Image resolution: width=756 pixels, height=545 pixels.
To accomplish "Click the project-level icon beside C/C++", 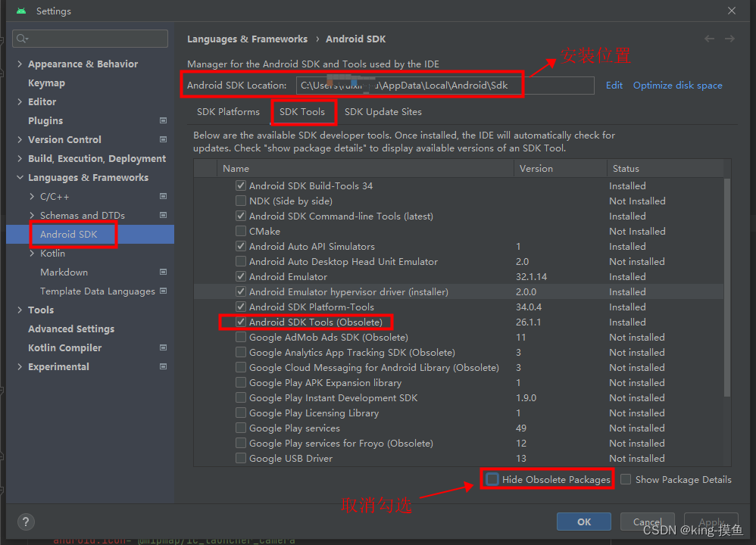I will (164, 196).
